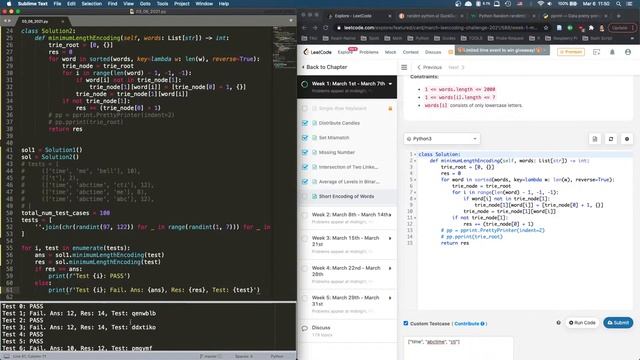Open macOS Control Center icon
Viewport: 640px width, 360px height.
click(x=630, y=4)
